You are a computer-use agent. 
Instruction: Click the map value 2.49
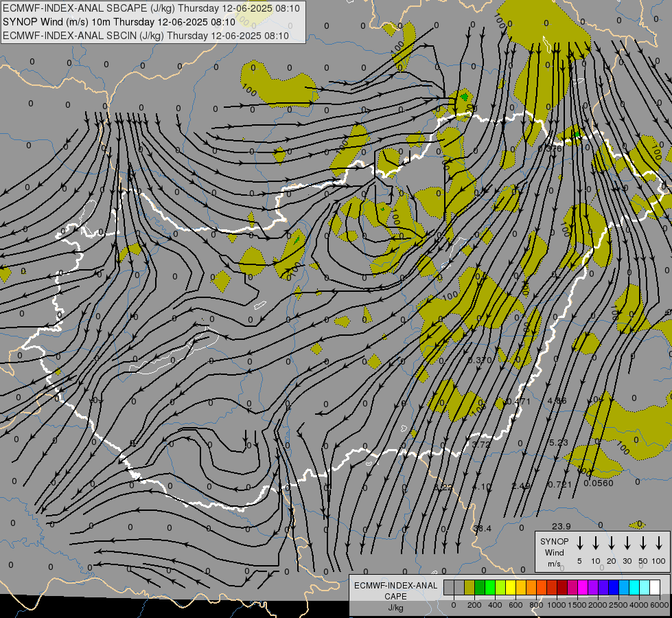[521, 486]
